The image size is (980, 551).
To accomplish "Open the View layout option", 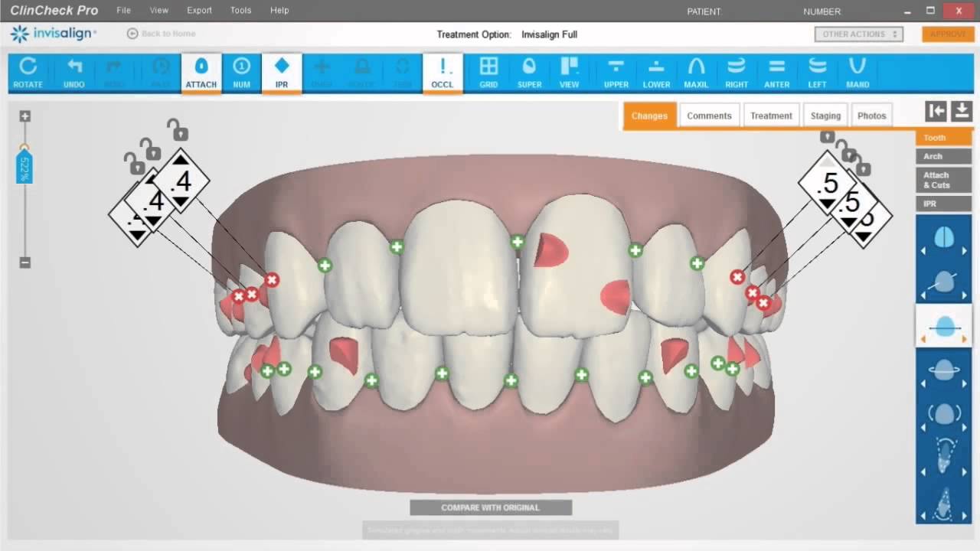I will tap(569, 73).
